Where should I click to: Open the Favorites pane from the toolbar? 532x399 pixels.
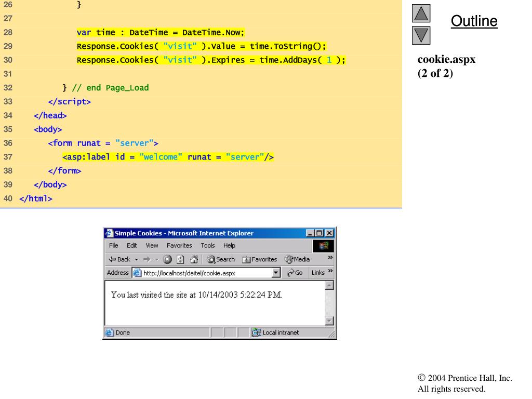[260, 260]
